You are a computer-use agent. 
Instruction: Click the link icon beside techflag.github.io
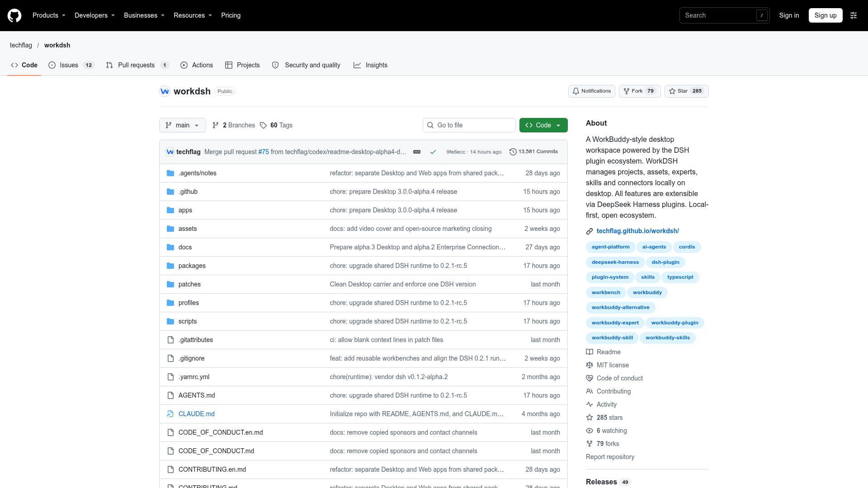pos(590,231)
